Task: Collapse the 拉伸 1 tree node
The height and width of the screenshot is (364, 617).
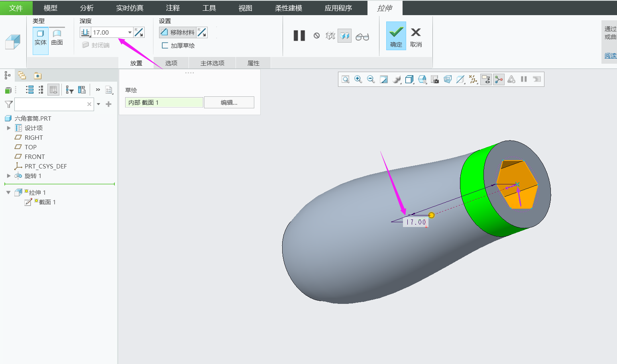Action: 8,192
